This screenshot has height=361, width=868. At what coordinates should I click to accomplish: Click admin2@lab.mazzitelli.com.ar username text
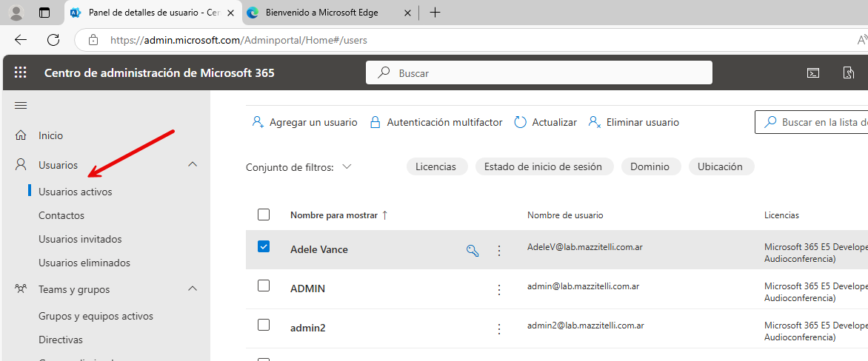[x=586, y=325]
